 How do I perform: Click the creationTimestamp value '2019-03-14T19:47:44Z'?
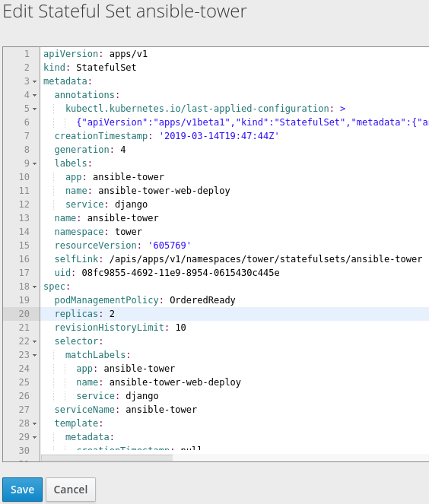[219, 136]
